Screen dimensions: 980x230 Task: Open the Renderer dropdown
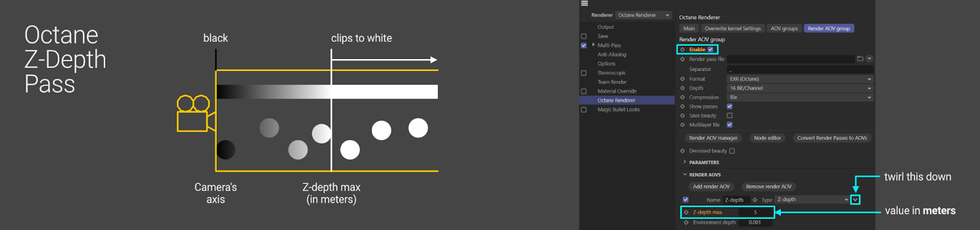(x=644, y=15)
